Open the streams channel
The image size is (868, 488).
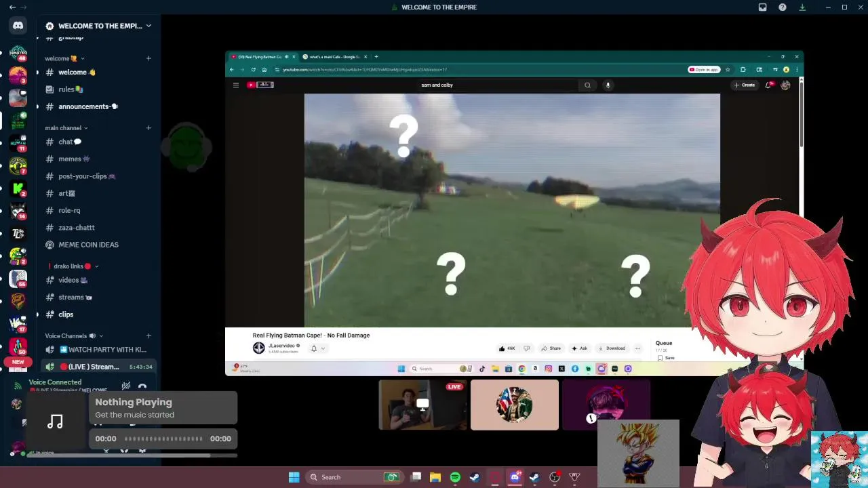(98, 297)
